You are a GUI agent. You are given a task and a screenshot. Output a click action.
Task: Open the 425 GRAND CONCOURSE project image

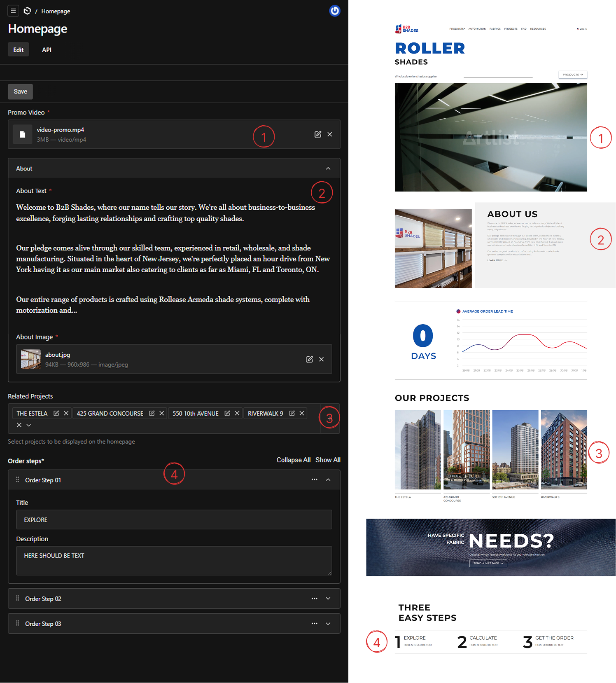tap(467, 450)
